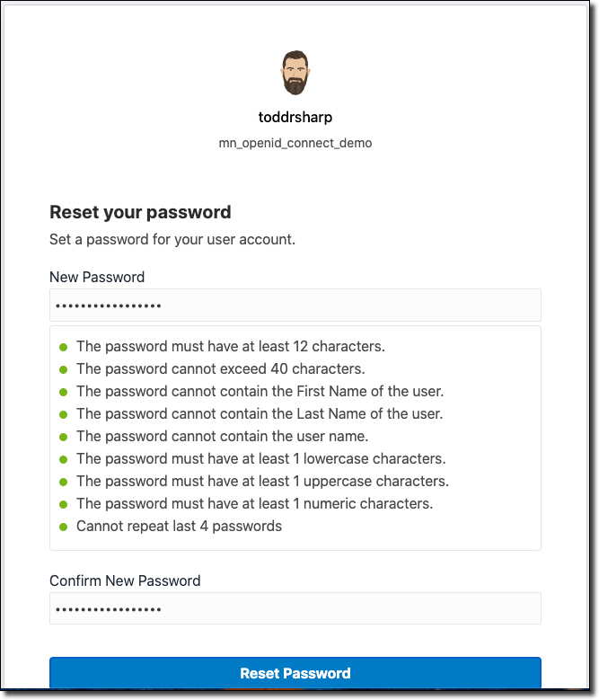Focus the New Password input field
The image size is (599, 700).
pyautogui.click(x=295, y=306)
